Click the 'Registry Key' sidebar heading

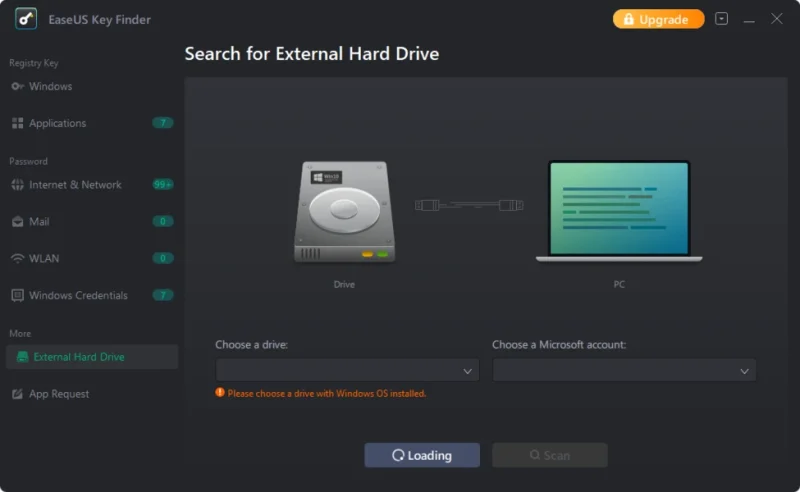34,63
